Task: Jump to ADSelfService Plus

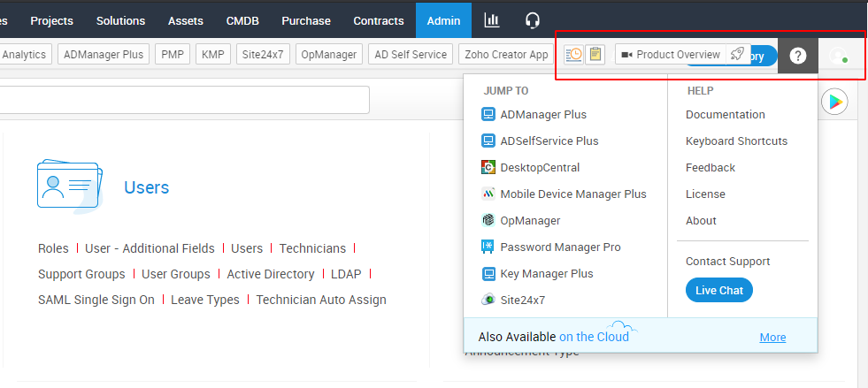Action: point(549,141)
